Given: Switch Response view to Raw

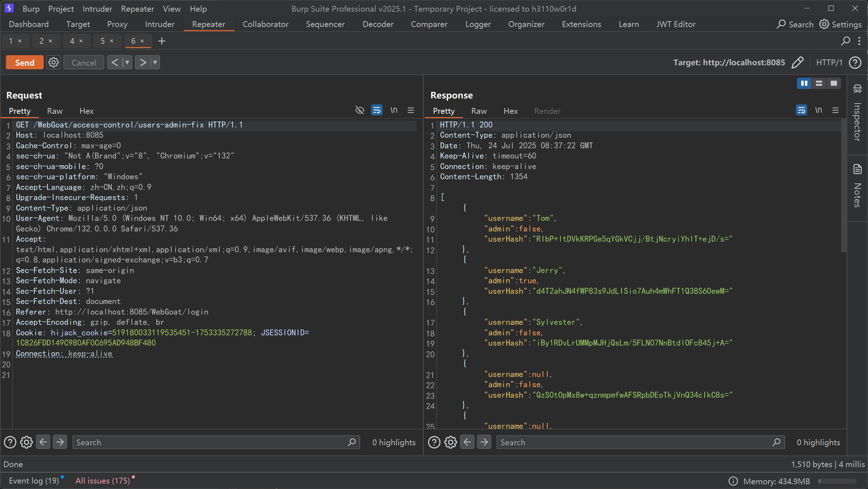Looking at the screenshot, I should [x=479, y=111].
